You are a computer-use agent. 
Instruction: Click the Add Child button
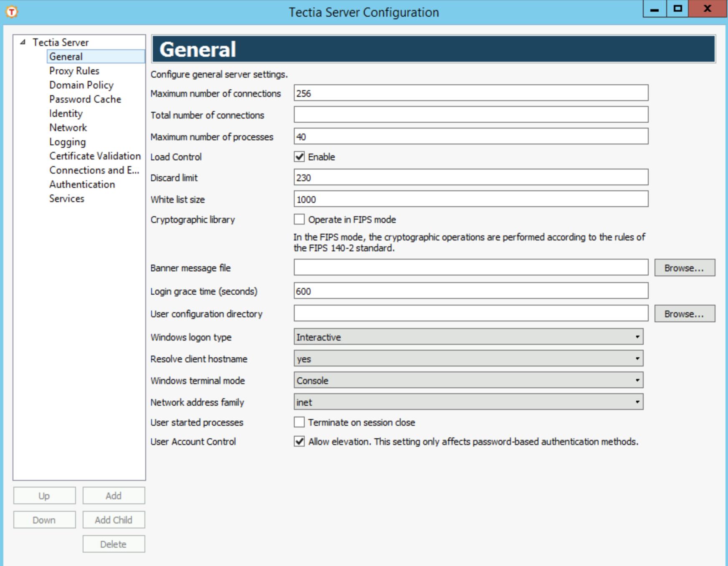point(113,520)
